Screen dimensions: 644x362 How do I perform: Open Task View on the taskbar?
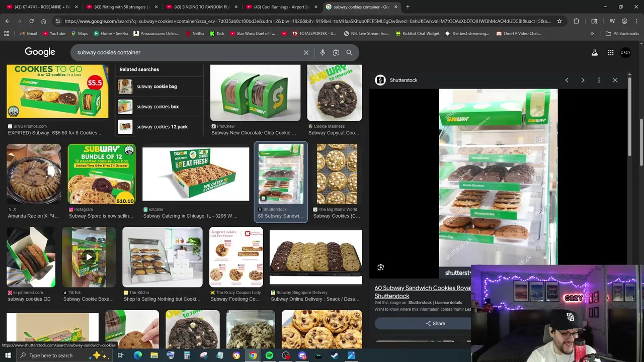(121, 355)
